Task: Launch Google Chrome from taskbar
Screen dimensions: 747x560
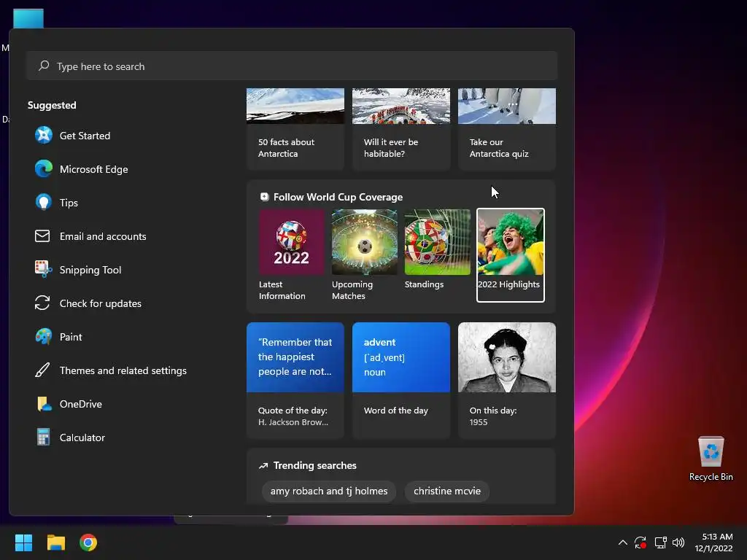Action: pyautogui.click(x=88, y=542)
